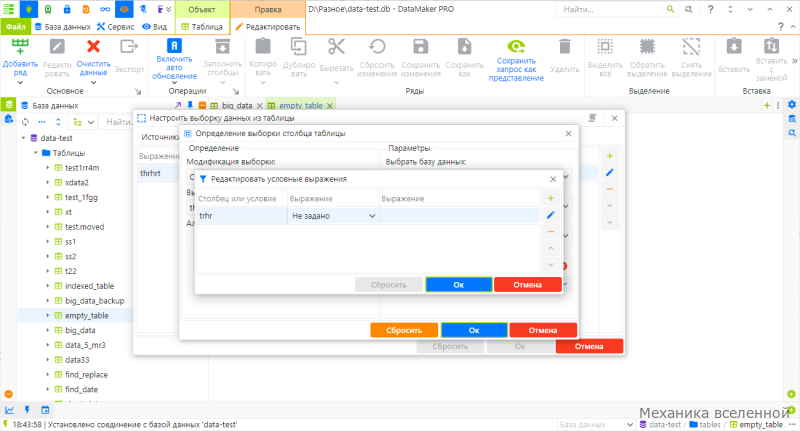
Task: Open help question mark in title bar
Action: 710,9
